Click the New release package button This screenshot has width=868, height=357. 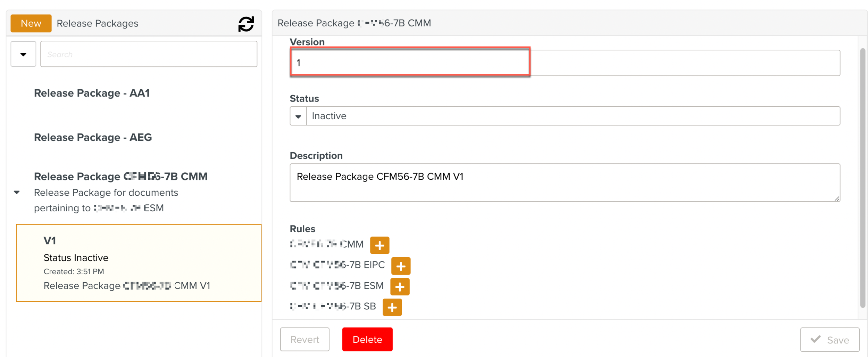(31, 23)
